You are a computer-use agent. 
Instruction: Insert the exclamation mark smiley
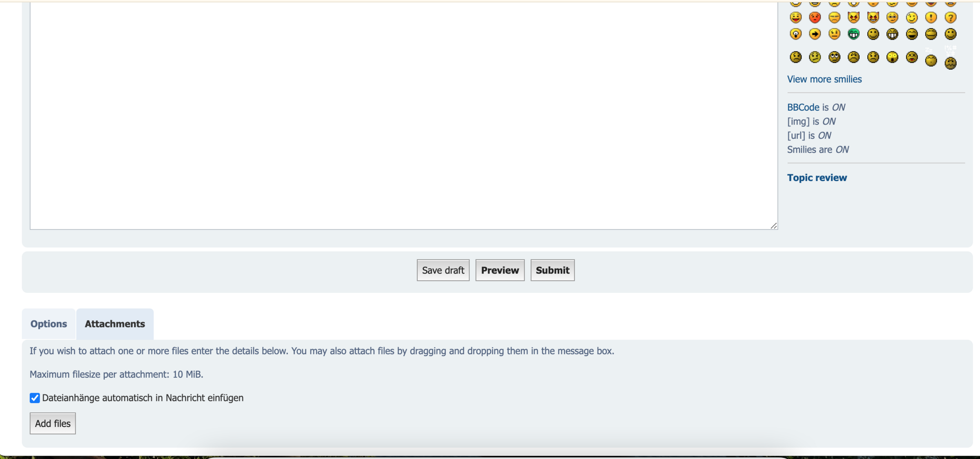pos(931,17)
